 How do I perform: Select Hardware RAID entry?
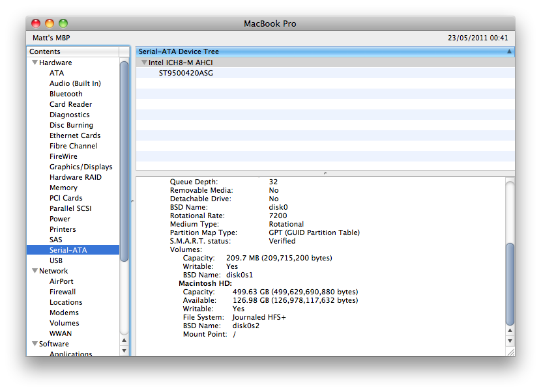click(76, 177)
